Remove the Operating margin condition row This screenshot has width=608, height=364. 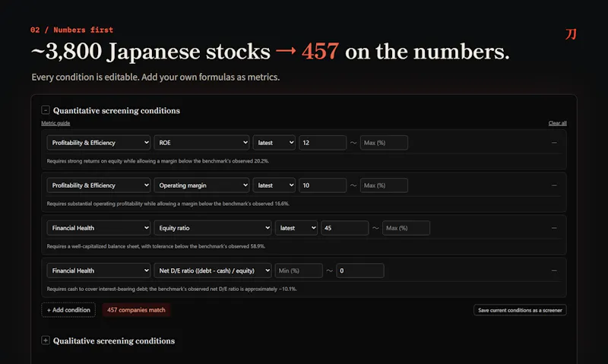[x=554, y=185]
